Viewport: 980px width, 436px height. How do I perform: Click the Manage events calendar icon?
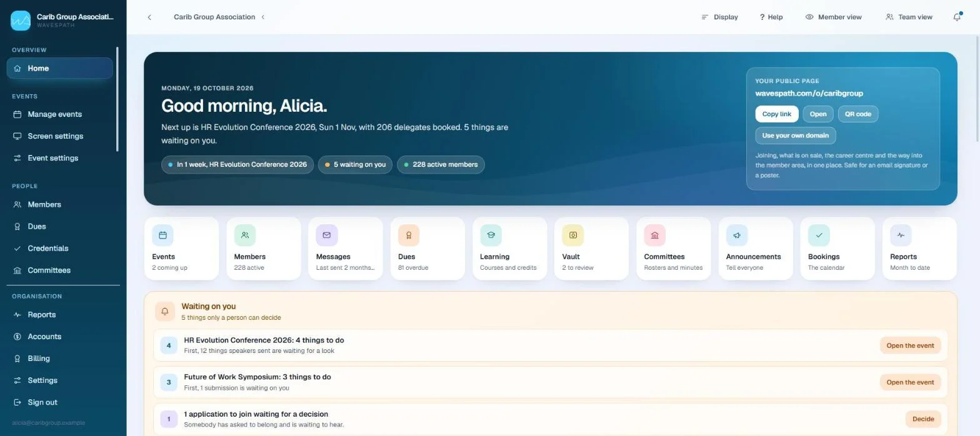click(x=17, y=114)
